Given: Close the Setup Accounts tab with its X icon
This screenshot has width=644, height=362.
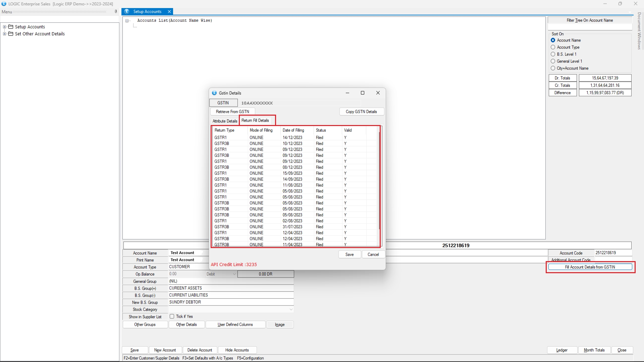Looking at the screenshot, I should 169,11.
